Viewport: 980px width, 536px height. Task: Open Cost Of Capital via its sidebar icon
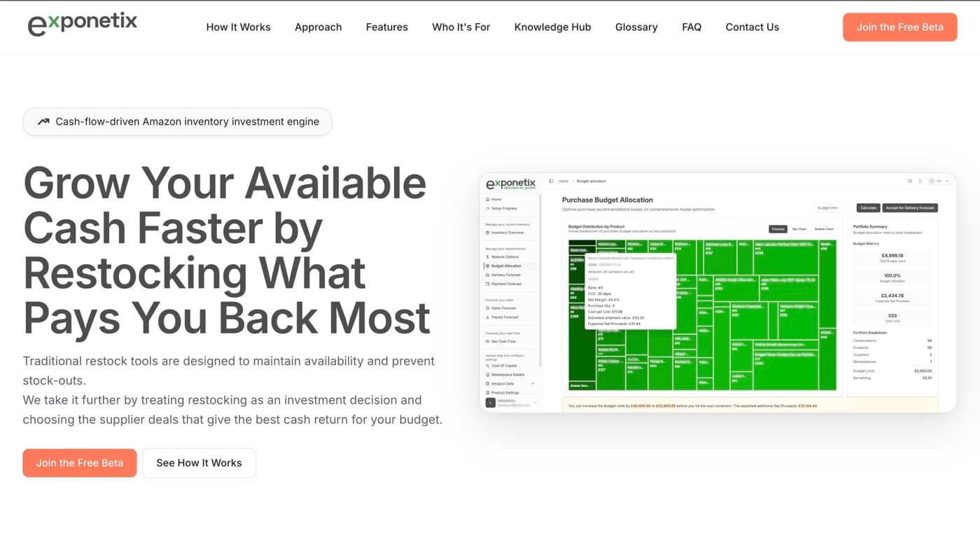pyautogui.click(x=487, y=366)
